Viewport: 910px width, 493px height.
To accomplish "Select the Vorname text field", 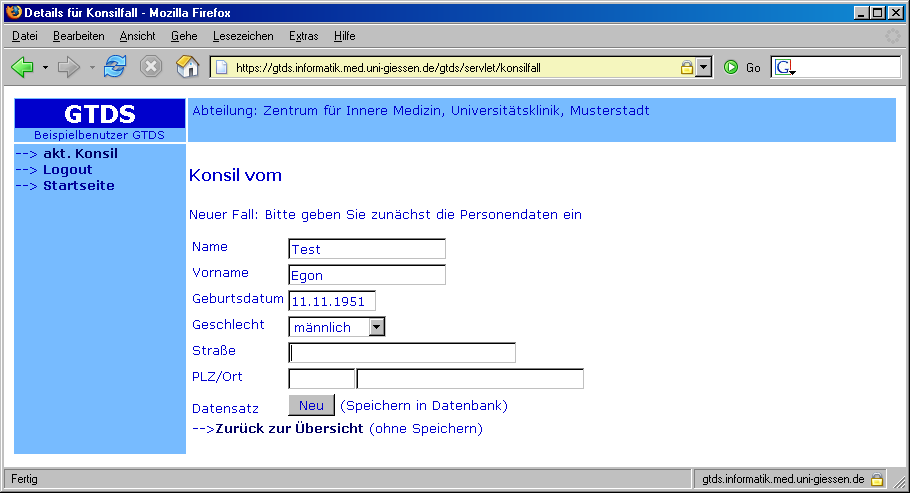I will tap(367, 275).
